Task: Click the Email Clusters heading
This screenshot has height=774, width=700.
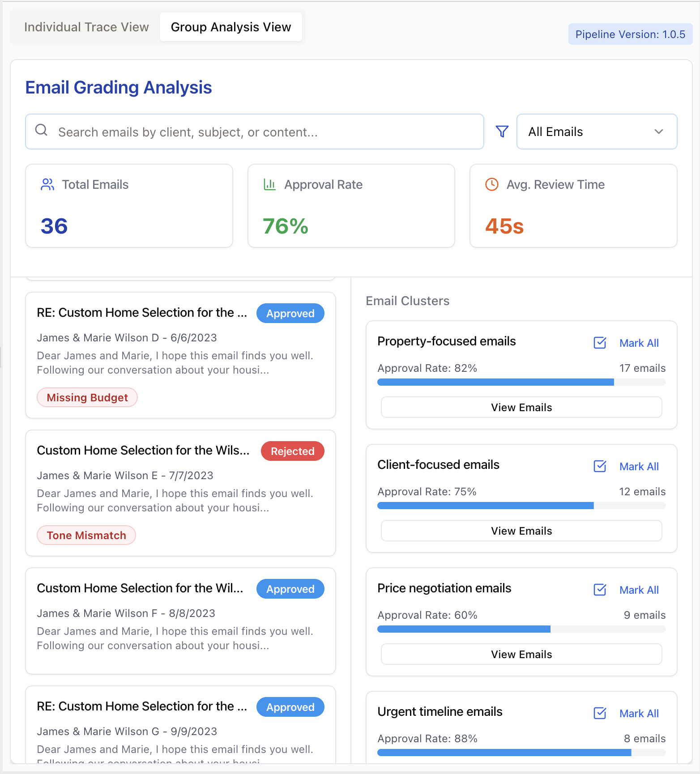Action: point(408,301)
